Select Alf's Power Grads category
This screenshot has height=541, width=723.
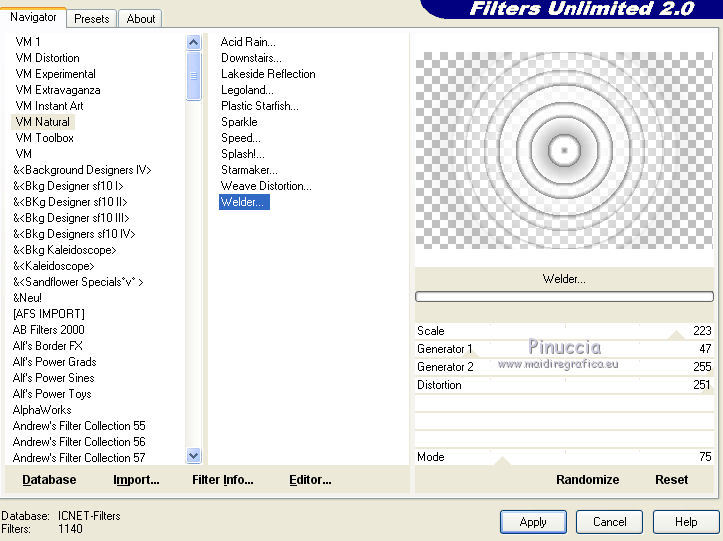pyautogui.click(x=54, y=362)
